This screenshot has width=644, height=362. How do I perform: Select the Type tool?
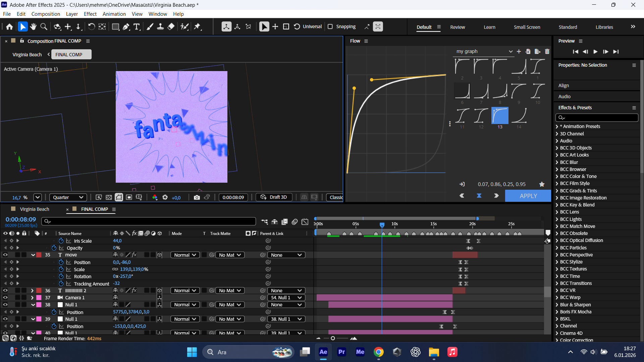(x=137, y=27)
